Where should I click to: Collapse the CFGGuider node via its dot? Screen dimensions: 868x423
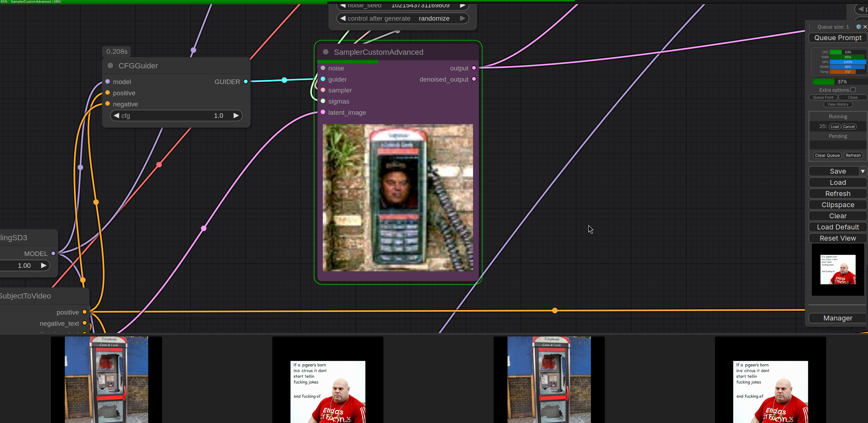point(111,66)
